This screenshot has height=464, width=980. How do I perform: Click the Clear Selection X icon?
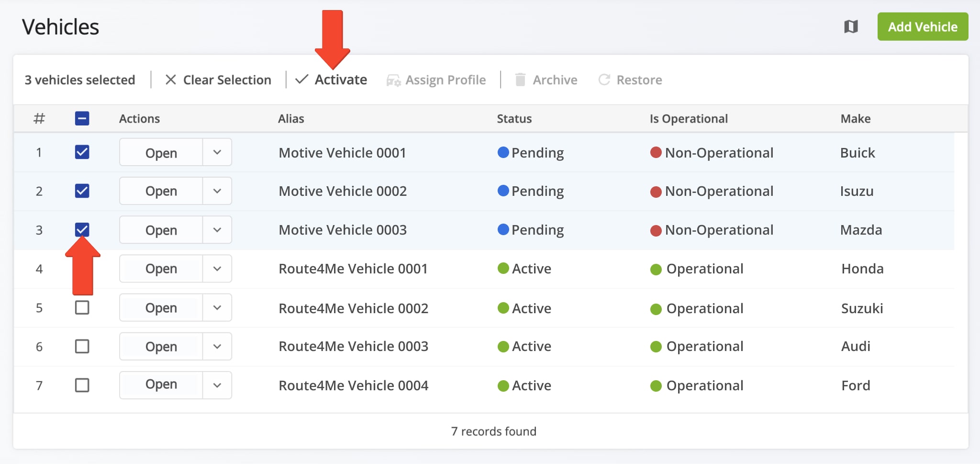tap(170, 79)
